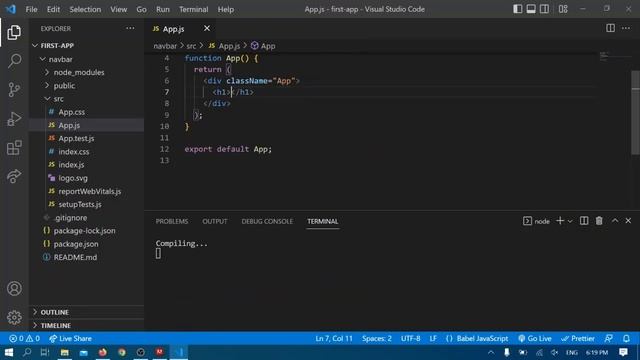Switch to the PROBLEMS panel tab
The height and width of the screenshot is (360, 640).
click(x=172, y=221)
